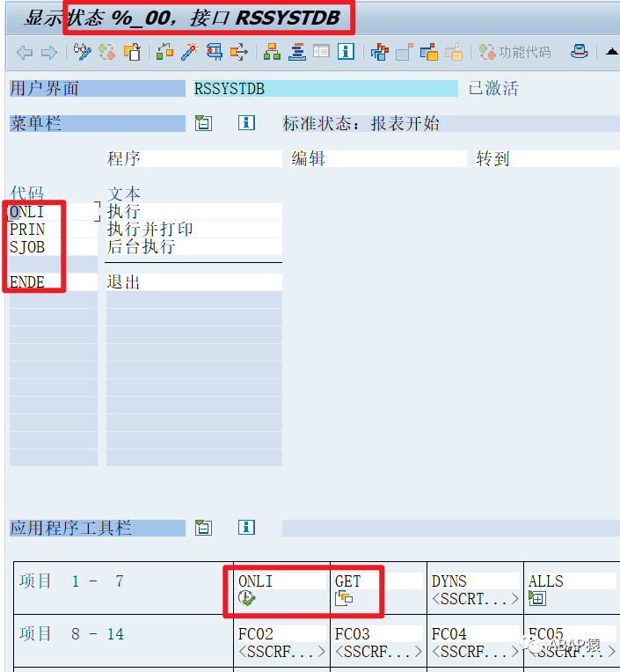620x672 pixels.
Task: Select the 执行并打印 menu text entry
Action: [x=194, y=230]
